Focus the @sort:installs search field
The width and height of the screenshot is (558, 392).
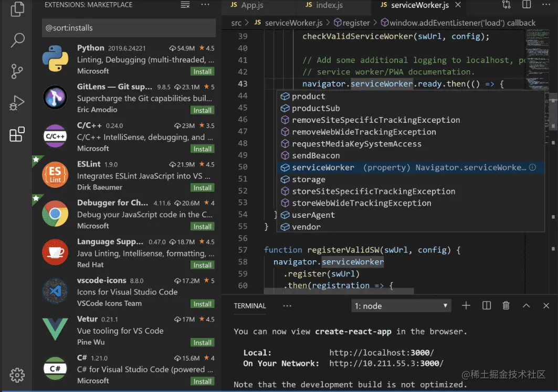129,28
